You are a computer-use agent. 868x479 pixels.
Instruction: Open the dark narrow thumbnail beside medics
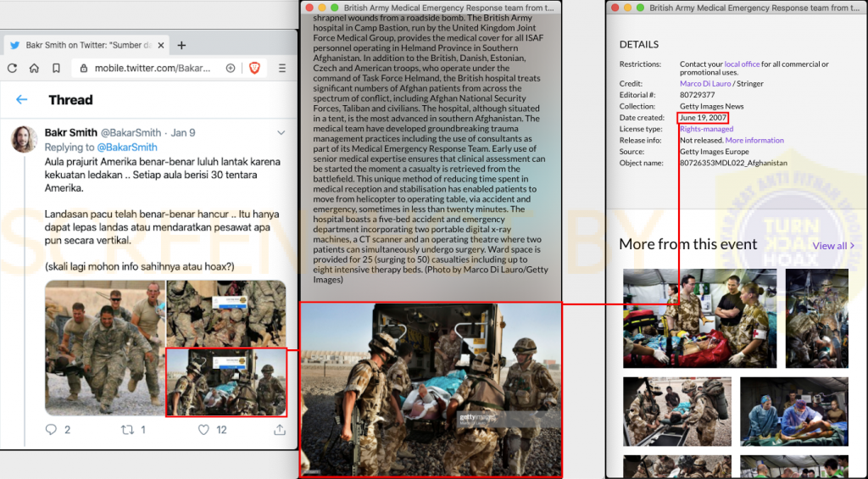tap(816, 319)
